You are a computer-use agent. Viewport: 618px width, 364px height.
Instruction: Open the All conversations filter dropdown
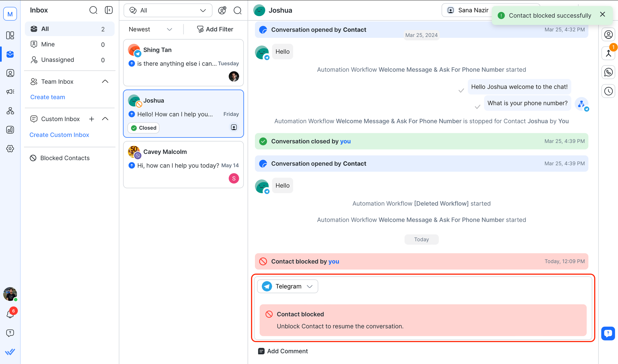[x=168, y=11]
